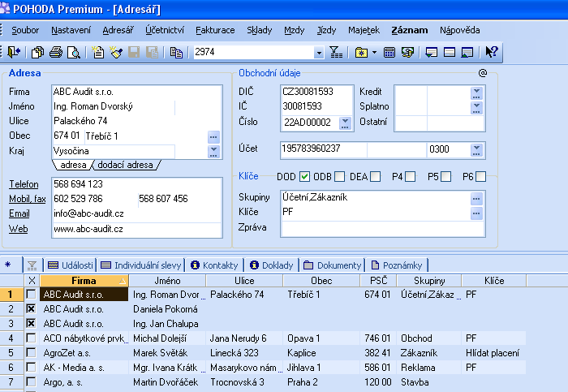
Task: Click the panel with green down arrow icon
Action: pos(431,53)
